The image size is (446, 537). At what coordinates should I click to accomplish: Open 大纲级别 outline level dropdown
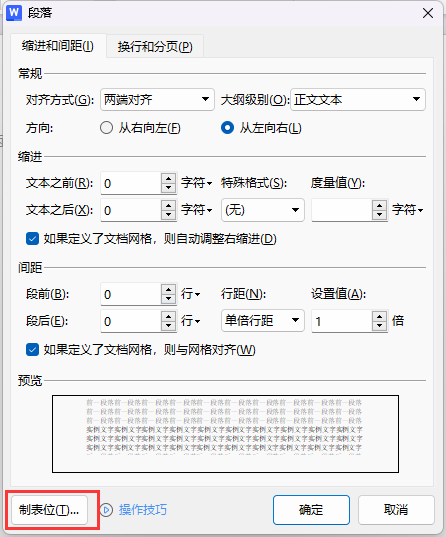coord(358,100)
